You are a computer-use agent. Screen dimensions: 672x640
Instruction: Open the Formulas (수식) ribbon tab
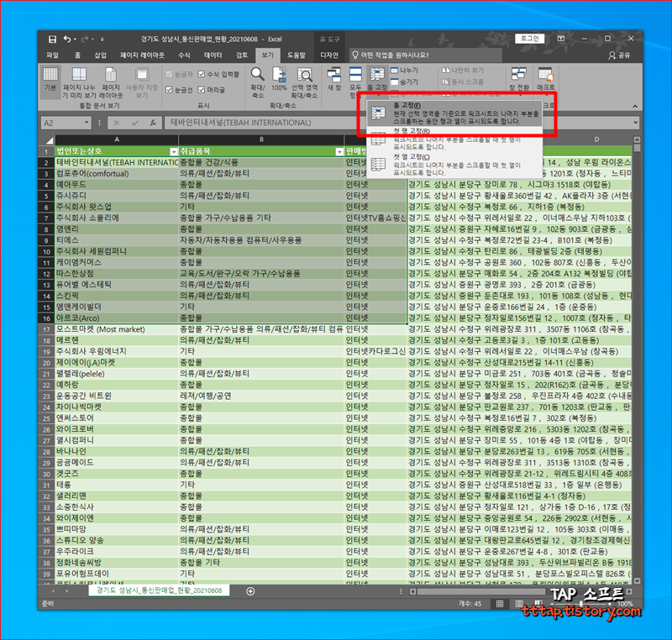184,55
